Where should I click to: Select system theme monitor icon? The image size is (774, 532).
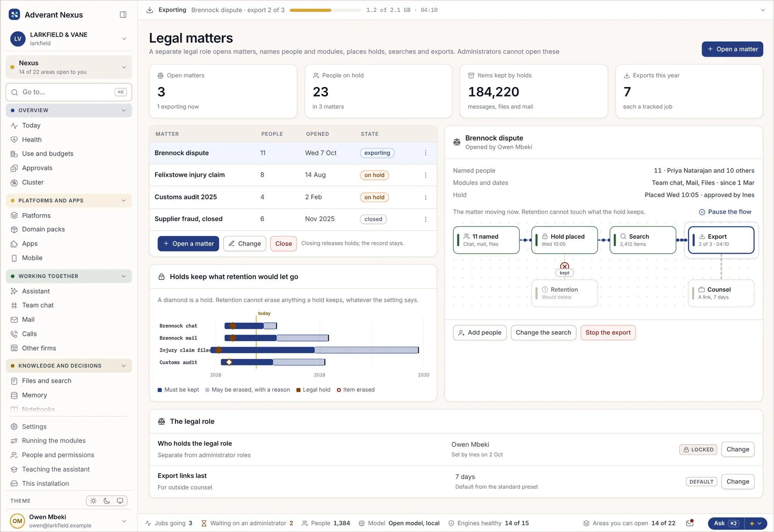(120, 501)
